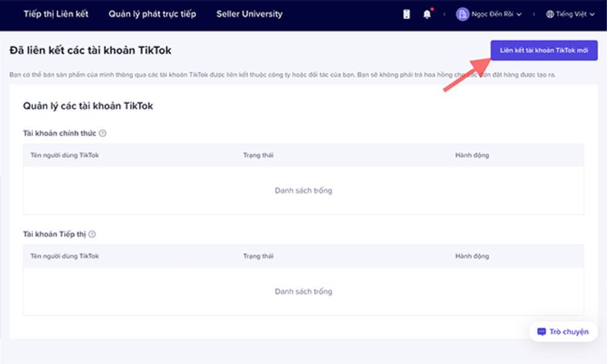Click Trạng thái header under Tài khoản chính thức
This screenshot has width=607, height=364.
(258, 155)
